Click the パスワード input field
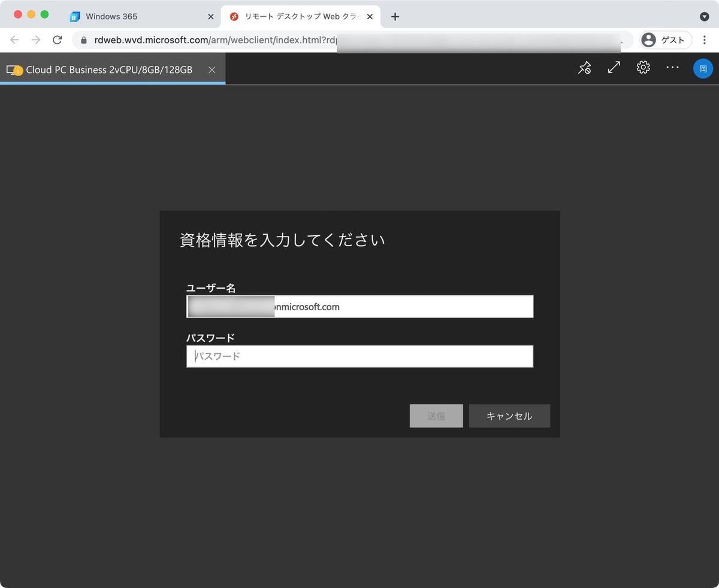Viewport: 719px width, 588px height. click(359, 356)
